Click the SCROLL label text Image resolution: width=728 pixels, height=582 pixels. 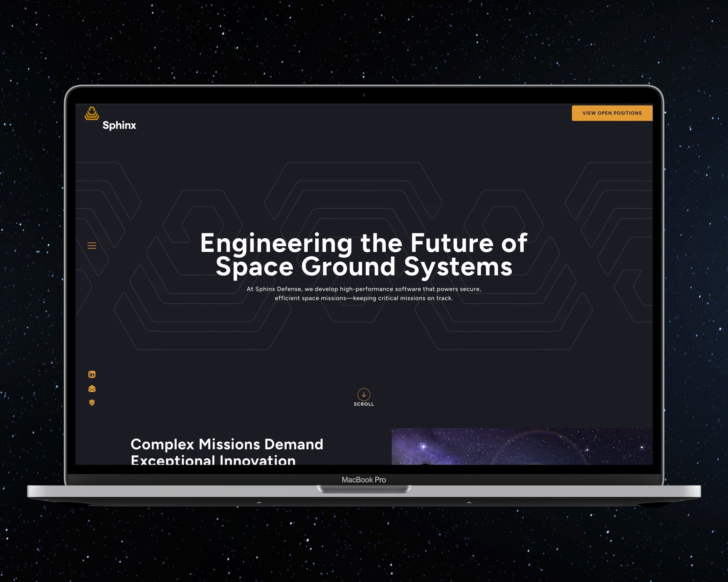pyautogui.click(x=364, y=404)
